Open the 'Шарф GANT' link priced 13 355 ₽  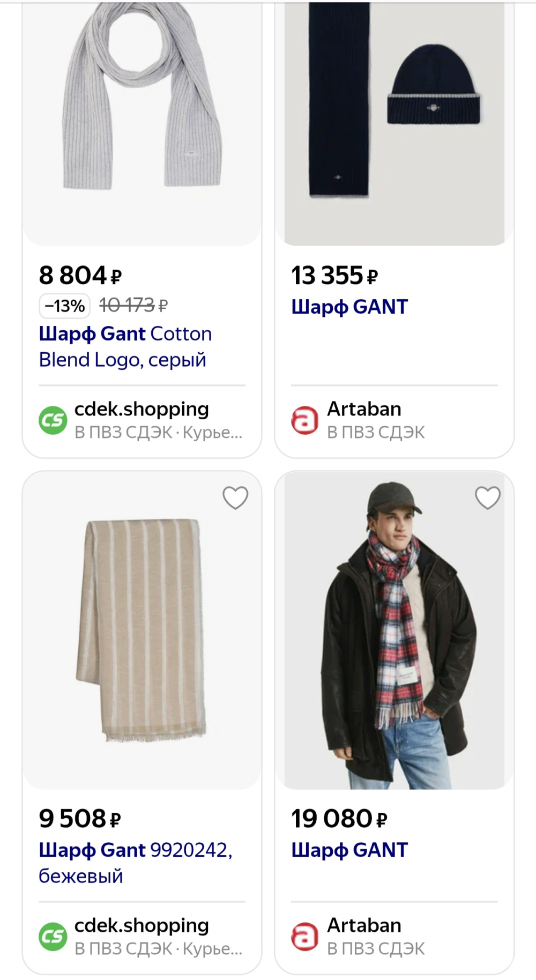[349, 306]
